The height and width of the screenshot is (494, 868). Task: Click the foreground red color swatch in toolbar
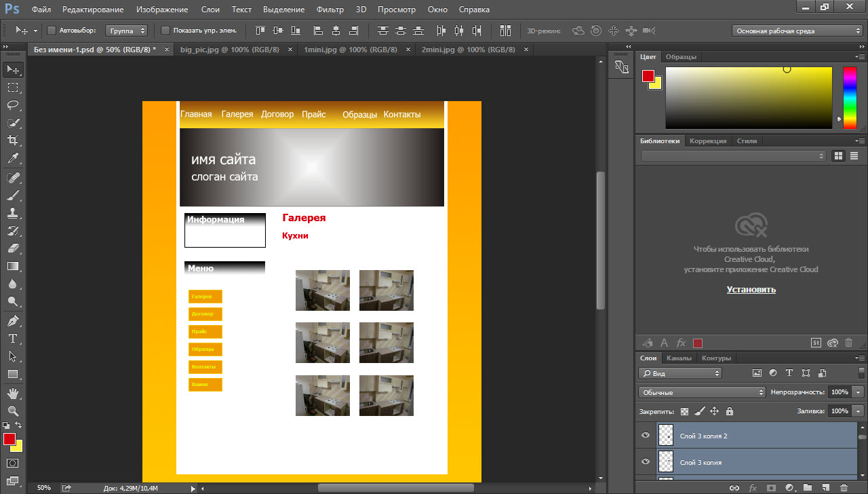[9, 439]
